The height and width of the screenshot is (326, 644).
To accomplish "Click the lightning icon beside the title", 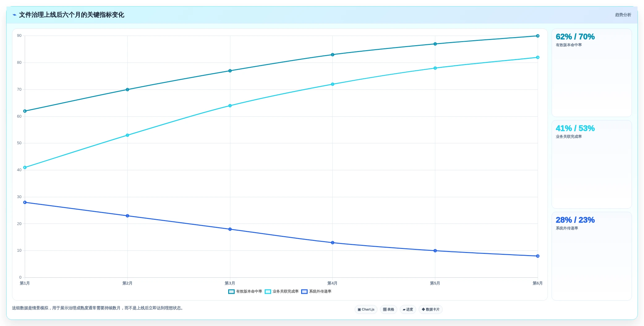I will (x=15, y=15).
